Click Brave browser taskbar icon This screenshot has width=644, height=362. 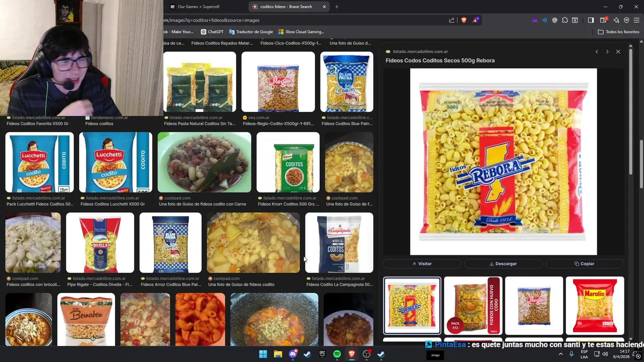click(x=352, y=354)
